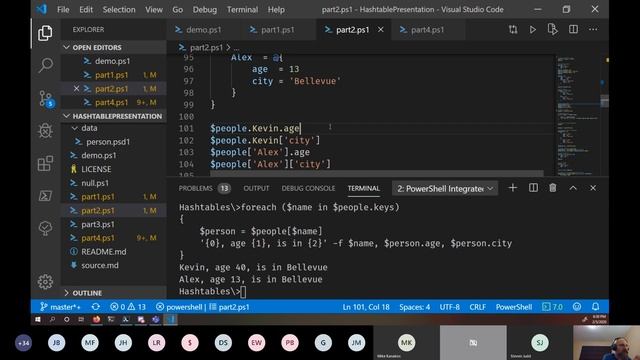Open the Search view in activity bar
The width and height of the screenshot is (640, 360).
pos(45,65)
